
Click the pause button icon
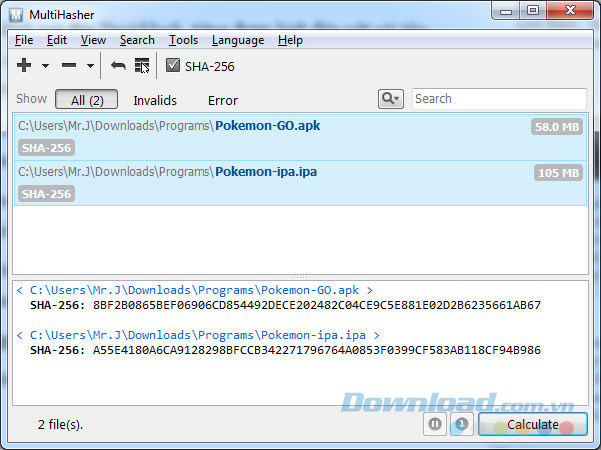tap(435, 424)
